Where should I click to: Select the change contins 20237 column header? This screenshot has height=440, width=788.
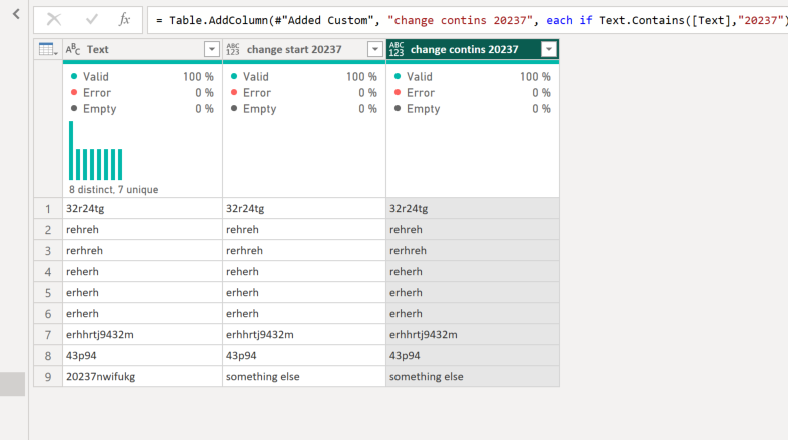point(472,49)
